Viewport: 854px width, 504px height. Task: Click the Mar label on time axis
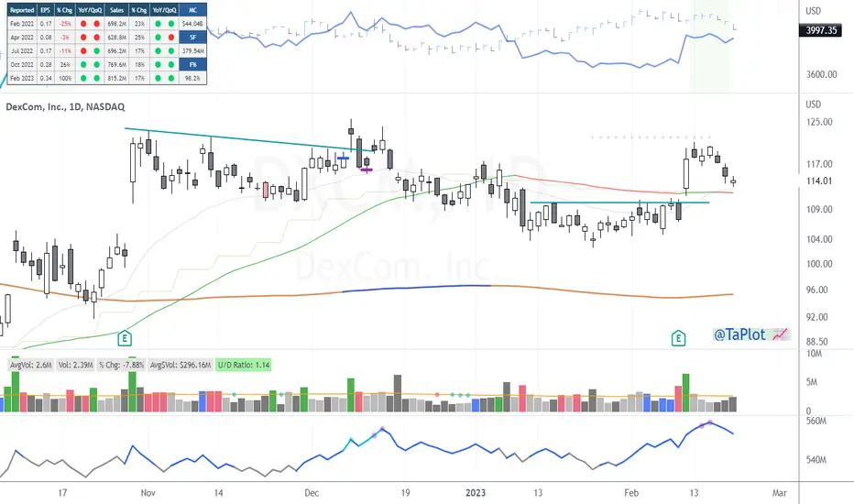pos(780,493)
